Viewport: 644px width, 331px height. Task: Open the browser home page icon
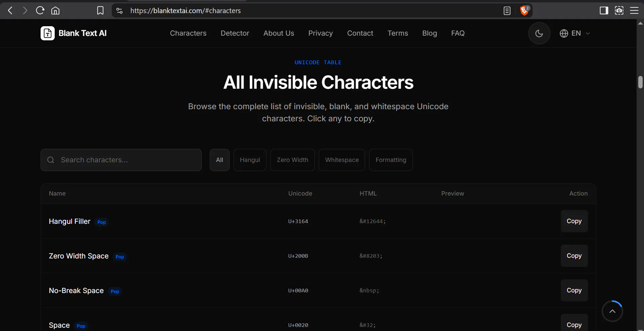pos(55,11)
